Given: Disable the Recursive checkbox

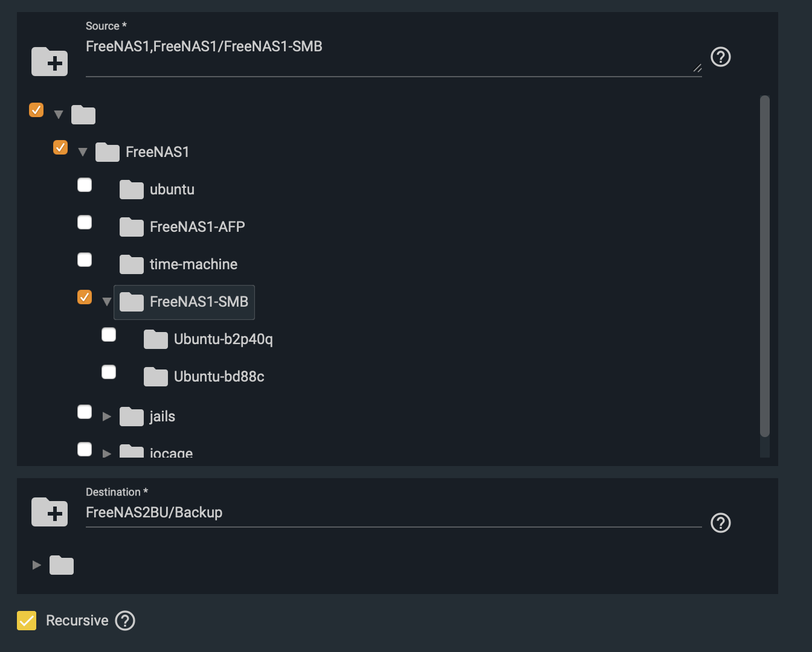Looking at the screenshot, I should 27,621.
